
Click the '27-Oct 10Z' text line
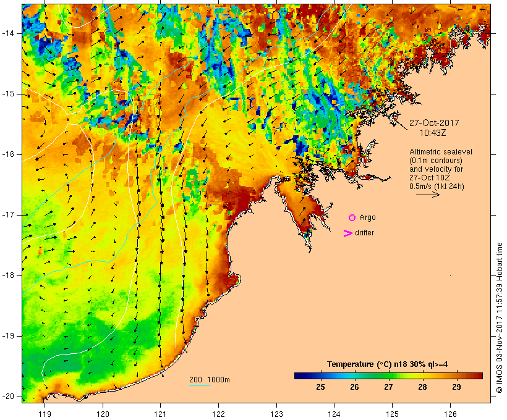430,178
